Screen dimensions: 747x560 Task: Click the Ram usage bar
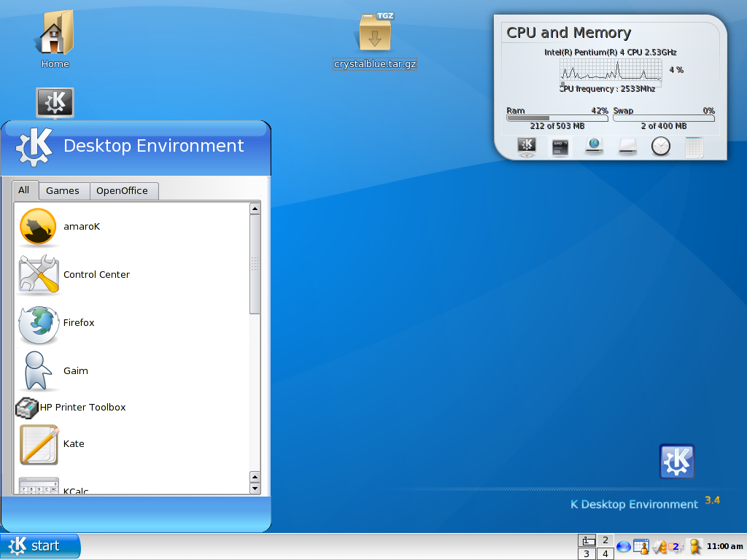[x=557, y=118]
